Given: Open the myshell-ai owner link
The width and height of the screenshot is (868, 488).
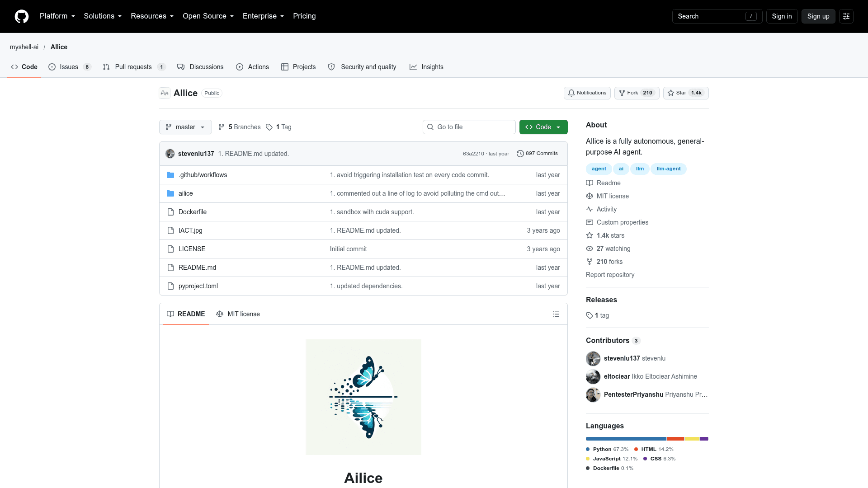Looking at the screenshot, I should click(x=24, y=47).
